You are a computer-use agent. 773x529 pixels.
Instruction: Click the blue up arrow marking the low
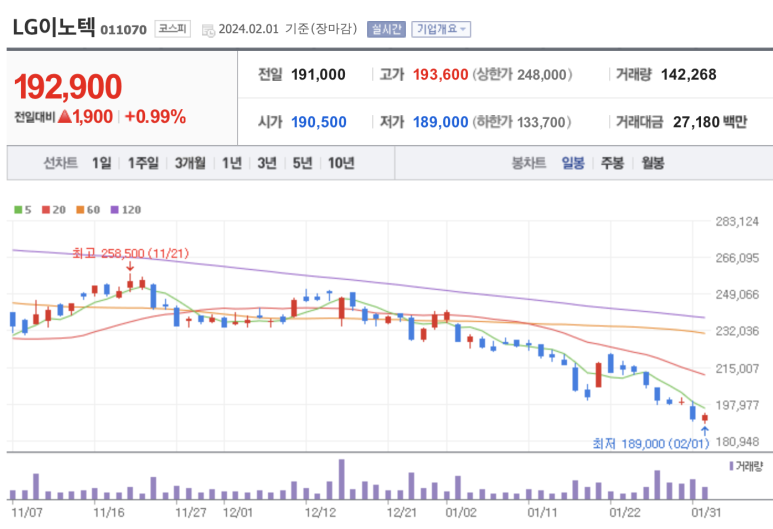click(x=705, y=431)
